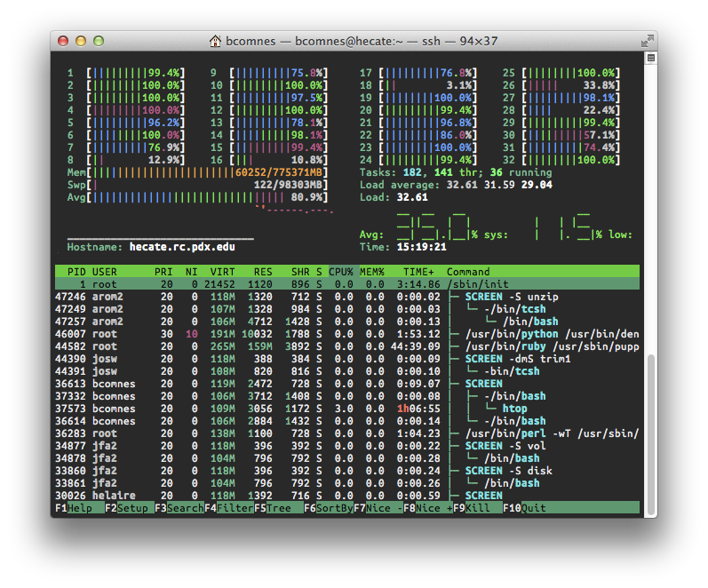This screenshot has height=588, width=708.
Task: Click the hostname hecate.rc.pdx.edu
Action: 182,247
